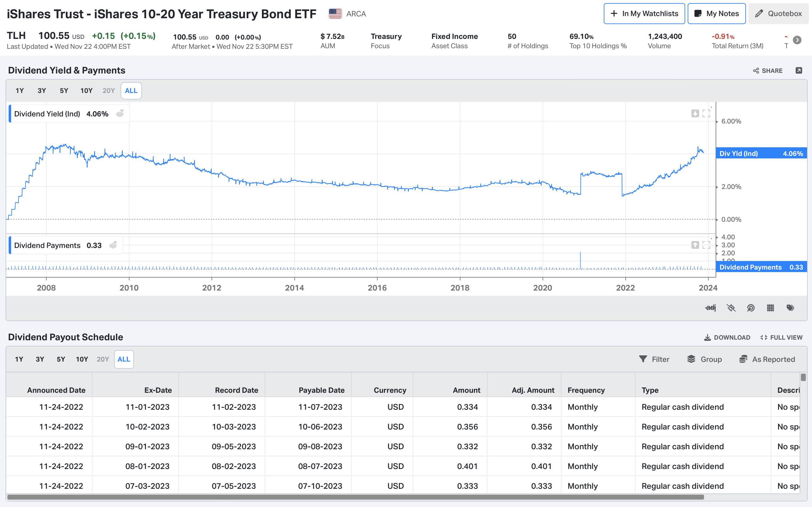Select 1Y range on the dividend chart
This screenshot has width=812, height=507.
(20, 90)
